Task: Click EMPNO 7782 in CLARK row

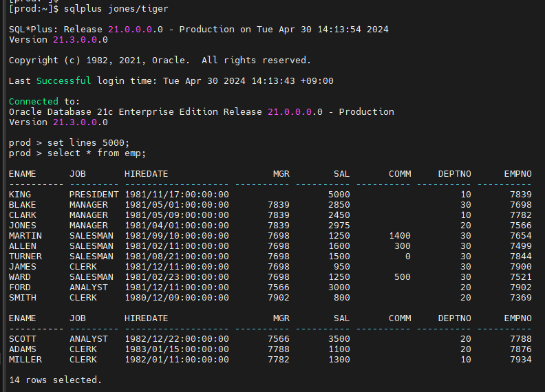Action: (x=521, y=215)
